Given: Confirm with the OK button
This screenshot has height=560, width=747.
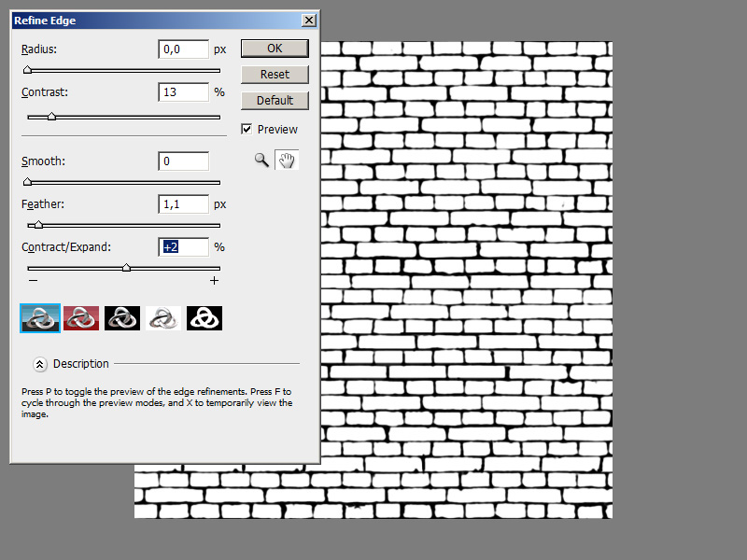Looking at the screenshot, I should tap(275, 49).
